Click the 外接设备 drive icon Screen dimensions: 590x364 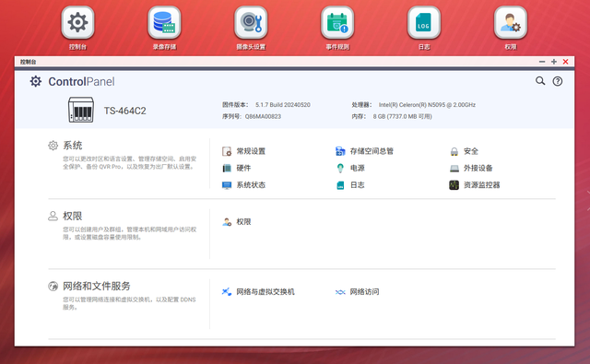click(x=454, y=168)
